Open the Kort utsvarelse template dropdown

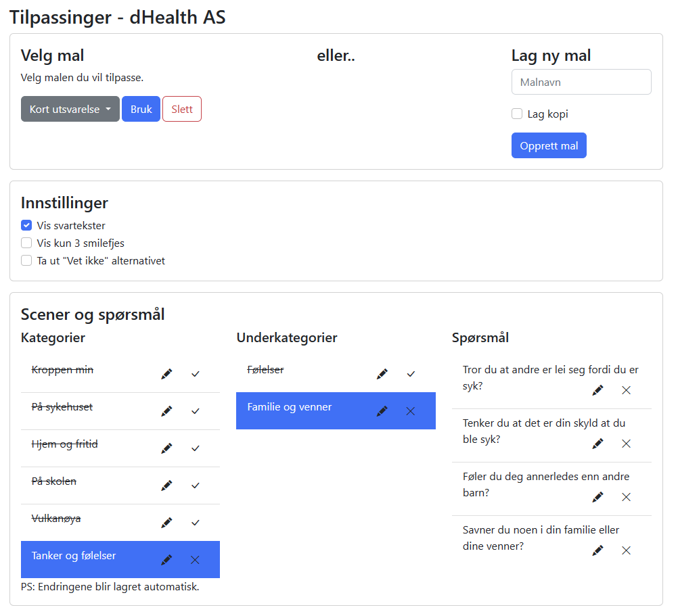click(x=70, y=110)
